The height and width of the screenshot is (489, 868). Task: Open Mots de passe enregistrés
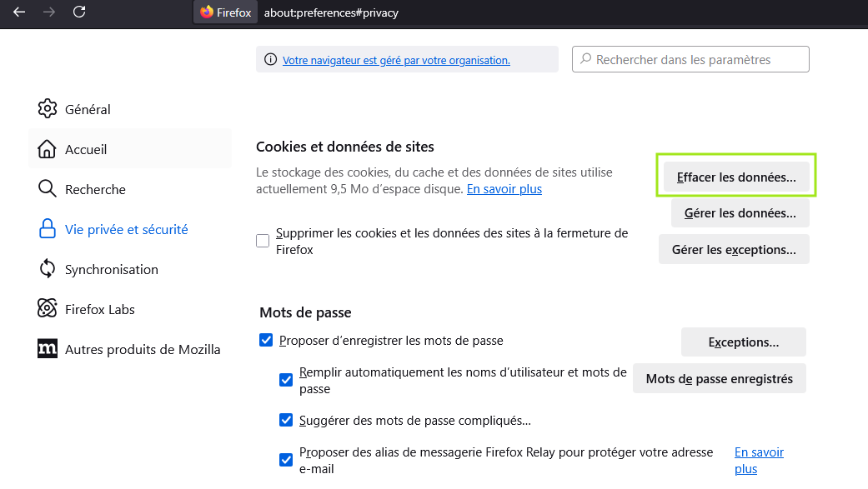coord(719,378)
